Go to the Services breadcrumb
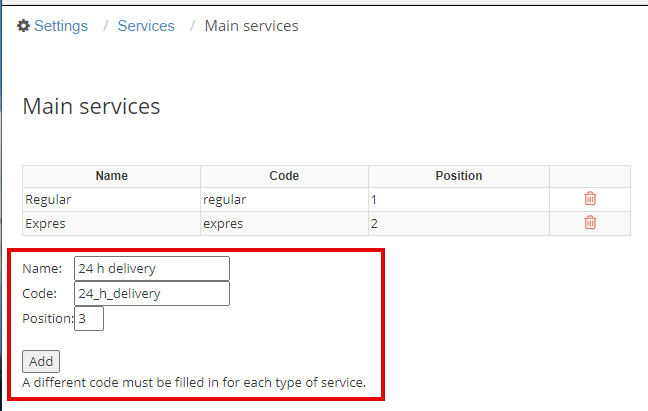Screen dimensions: 648x411 click(x=146, y=26)
